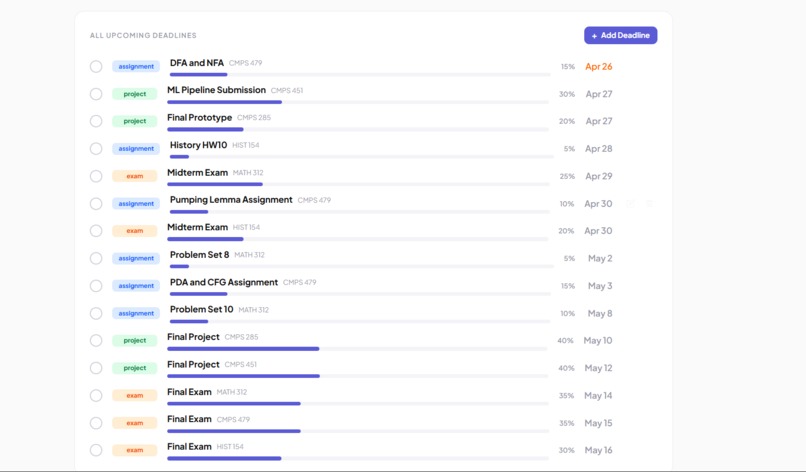Click the project tag on ML Pipeline Submission

point(135,94)
